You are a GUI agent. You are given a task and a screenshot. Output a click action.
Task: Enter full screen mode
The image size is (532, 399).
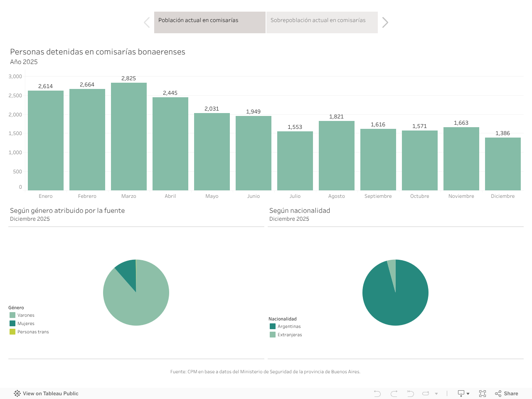point(483,394)
